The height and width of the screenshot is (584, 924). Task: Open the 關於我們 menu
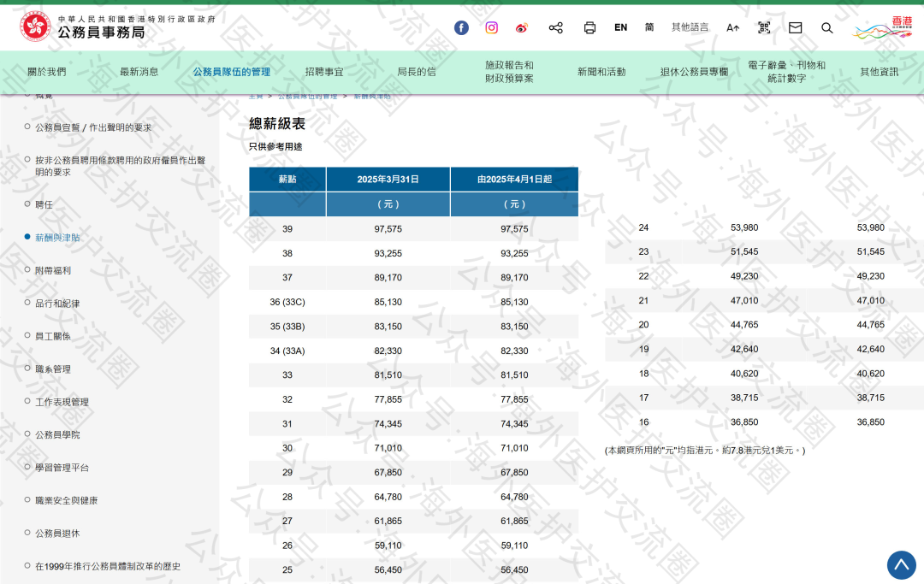coord(46,72)
